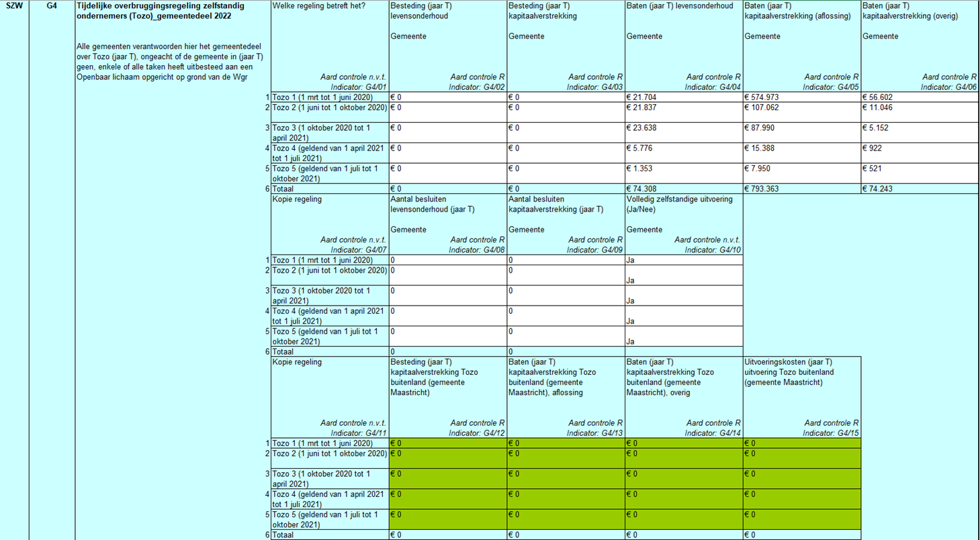Select the Tozo 2 '0' cell under G4/08
The height and width of the screenshot is (540, 980).
point(448,275)
